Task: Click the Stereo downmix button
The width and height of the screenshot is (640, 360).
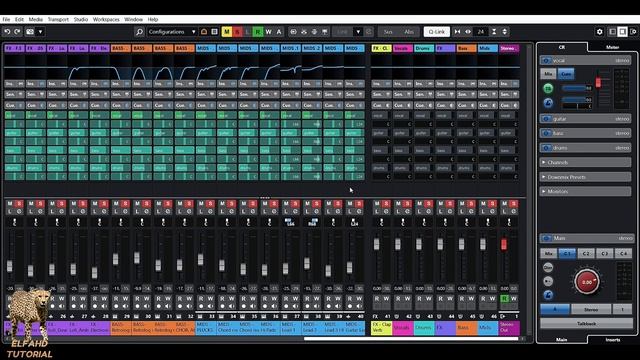Action: (591, 309)
